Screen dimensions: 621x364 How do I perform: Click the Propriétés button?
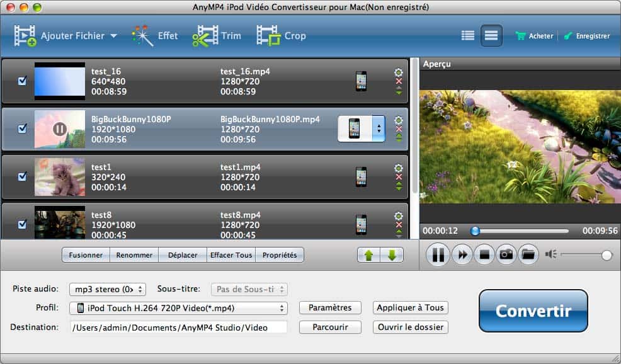(x=280, y=255)
